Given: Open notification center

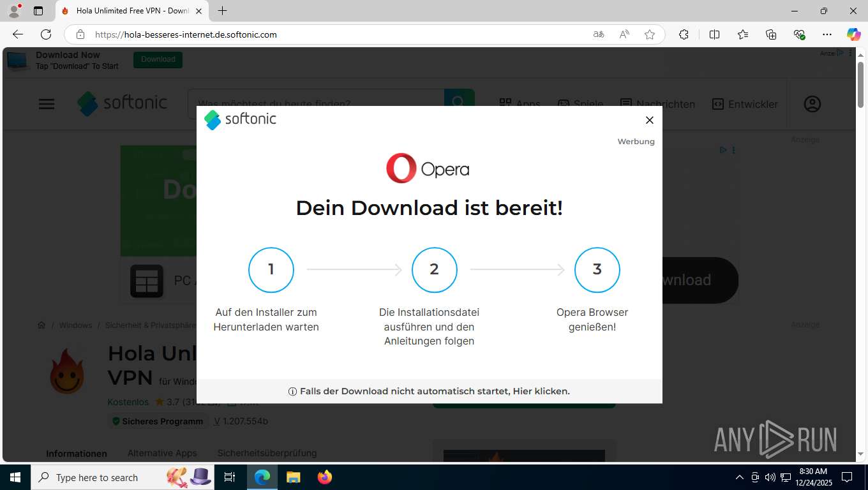Looking at the screenshot, I should 847,477.
